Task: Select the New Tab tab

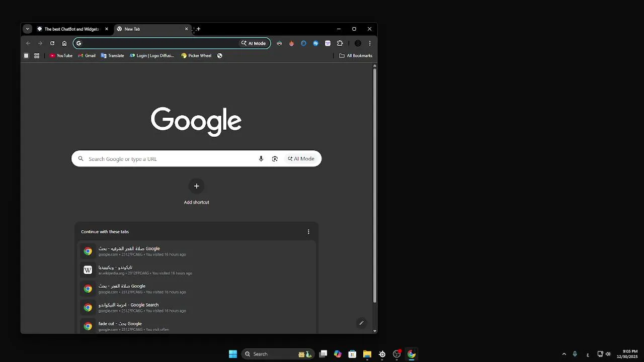Action: 153,29
